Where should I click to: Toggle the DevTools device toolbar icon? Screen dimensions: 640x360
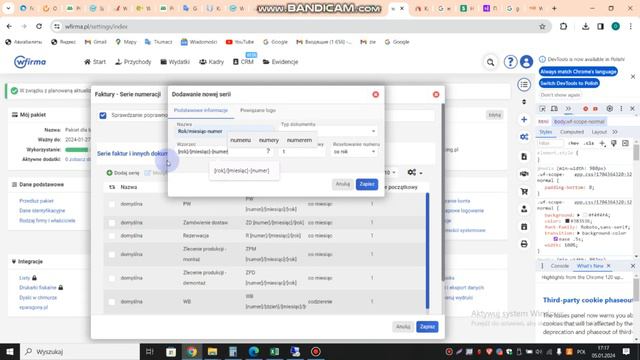tap(554, 109)
